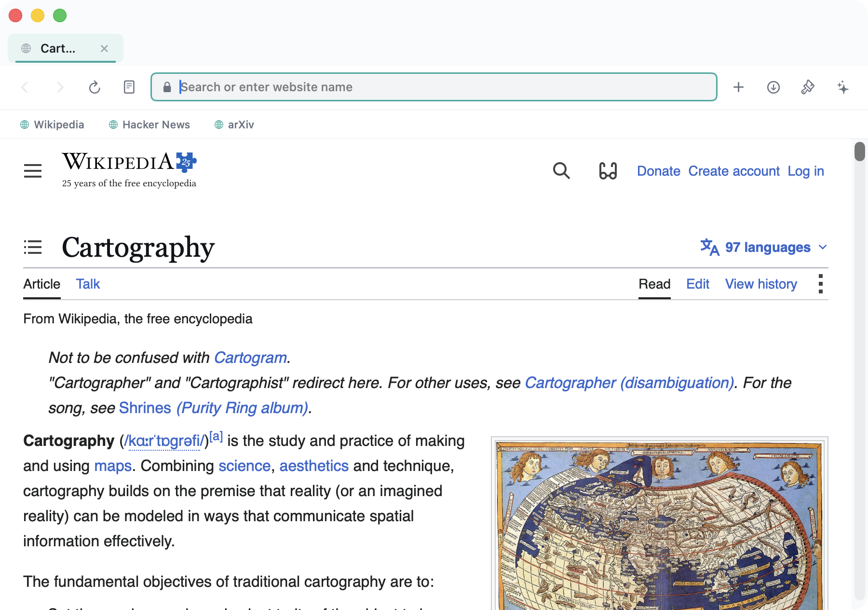Open Wikipedia main hamburger menu

33,171
